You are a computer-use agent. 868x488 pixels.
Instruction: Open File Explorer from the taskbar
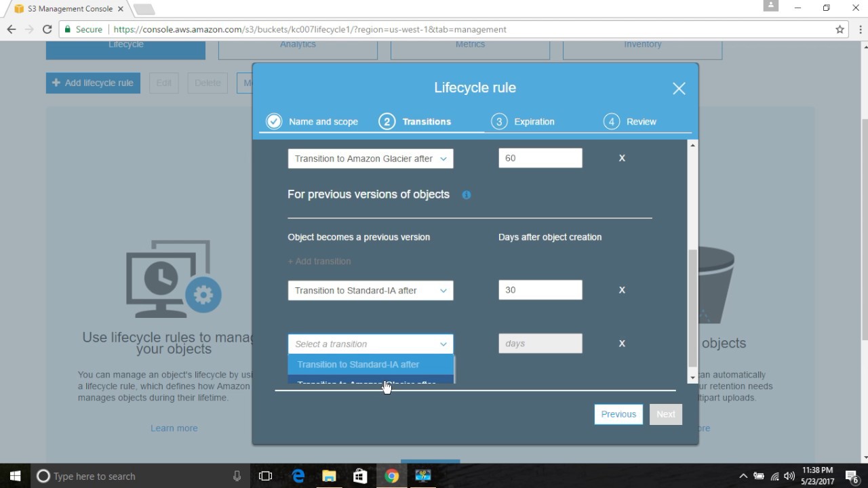tap(329, 476)
